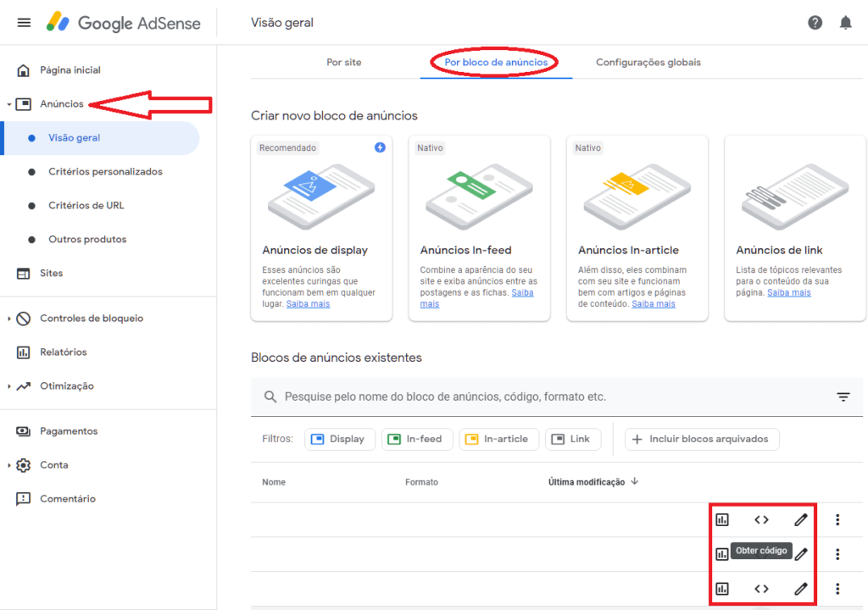Open Critérios de URL in sidebar

point(86,205)
